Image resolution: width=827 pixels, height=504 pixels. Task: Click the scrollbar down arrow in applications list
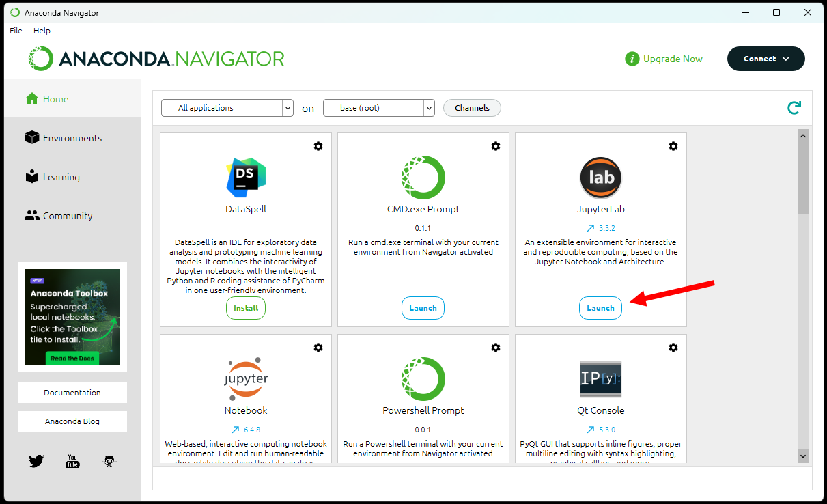point(802,456)
